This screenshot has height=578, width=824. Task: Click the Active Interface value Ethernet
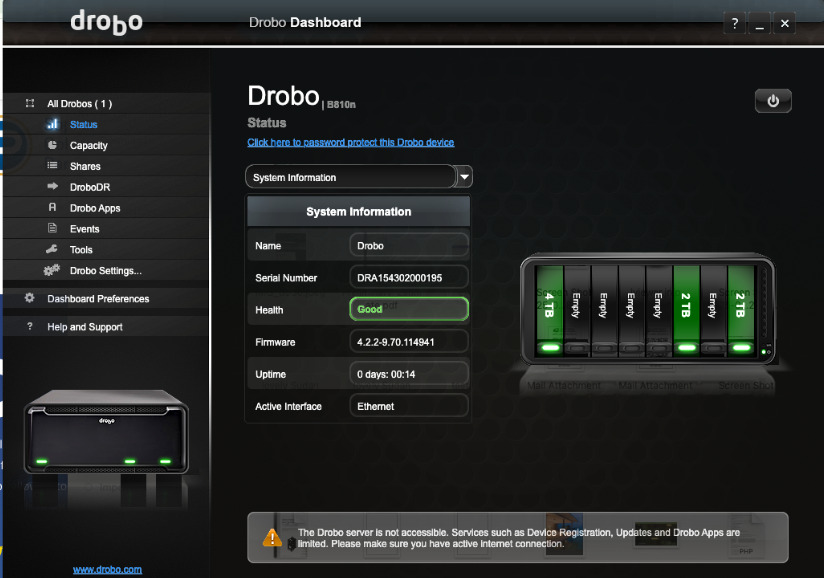click(x=409, y=406)
